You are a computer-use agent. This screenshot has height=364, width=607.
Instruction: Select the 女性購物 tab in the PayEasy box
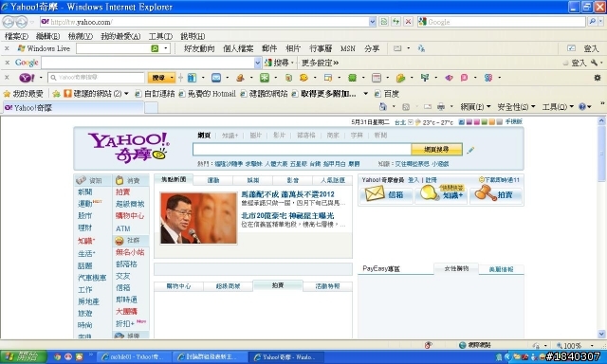coord(456,268)
